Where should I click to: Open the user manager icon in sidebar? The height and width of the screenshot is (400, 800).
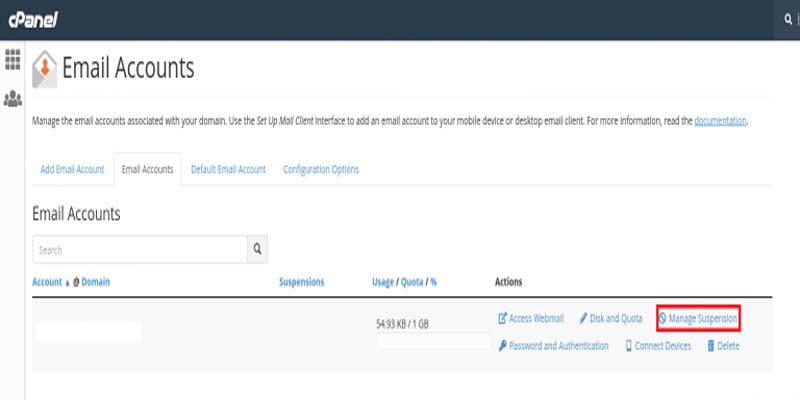pyautogui.click(x=13, y=98)
